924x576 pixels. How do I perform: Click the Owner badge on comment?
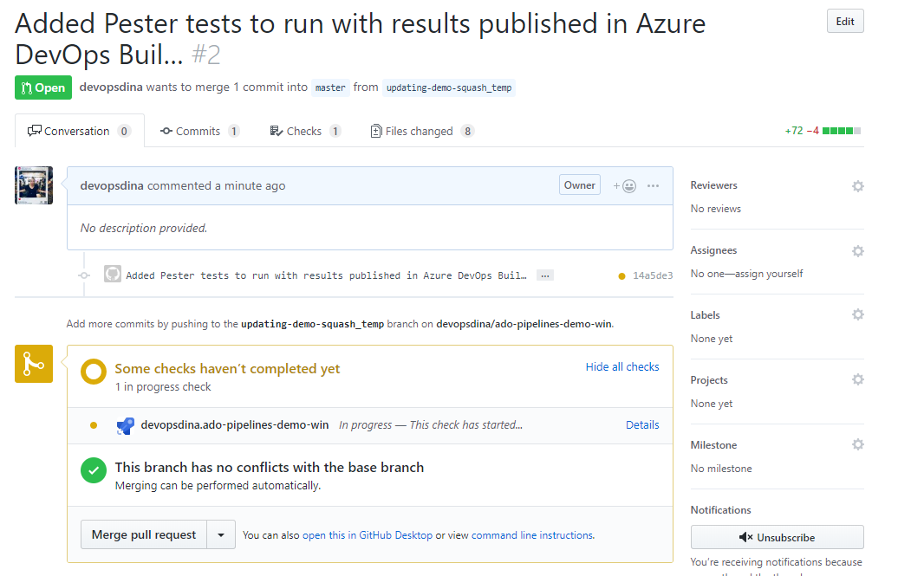(x=579, y=185)
